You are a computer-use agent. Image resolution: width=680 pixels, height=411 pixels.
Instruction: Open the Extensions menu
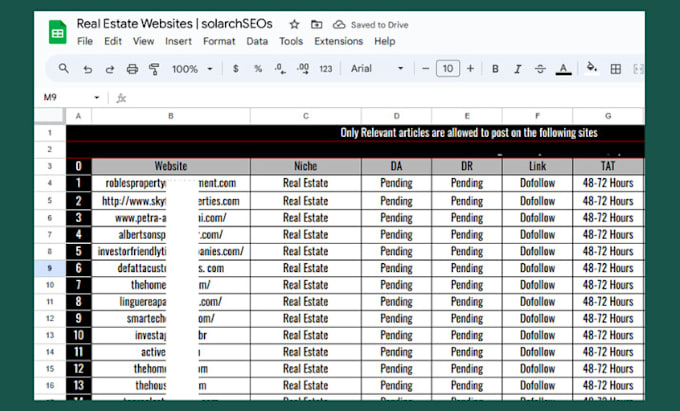(x=339, y=41)
